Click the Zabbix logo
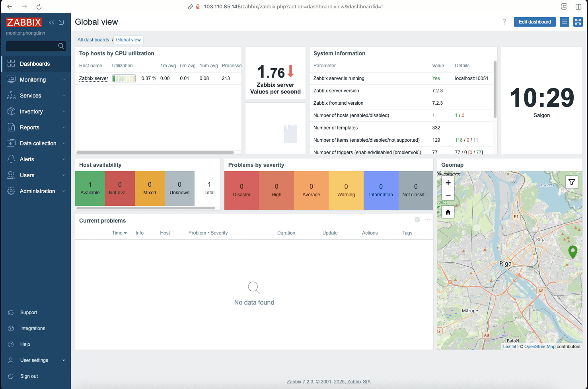This screenshot has height=389, width=588. pos(24,22)
